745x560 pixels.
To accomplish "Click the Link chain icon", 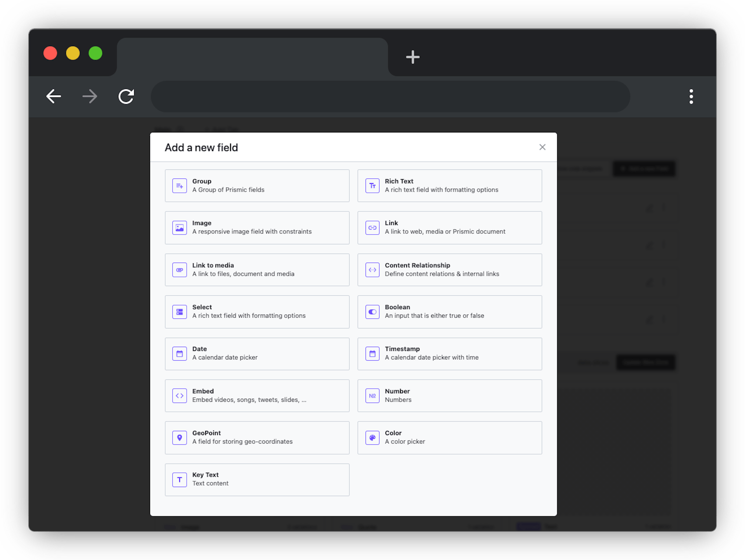I will point(372,228).
